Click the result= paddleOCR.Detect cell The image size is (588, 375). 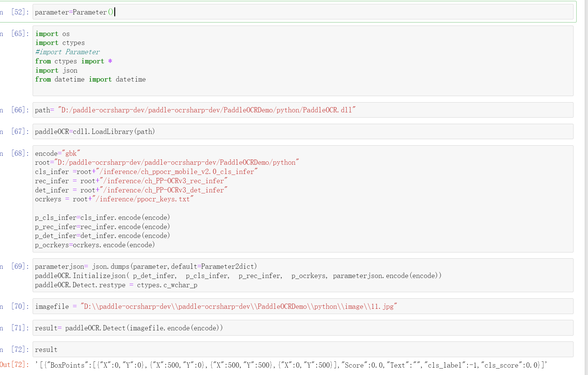point(303,328)
